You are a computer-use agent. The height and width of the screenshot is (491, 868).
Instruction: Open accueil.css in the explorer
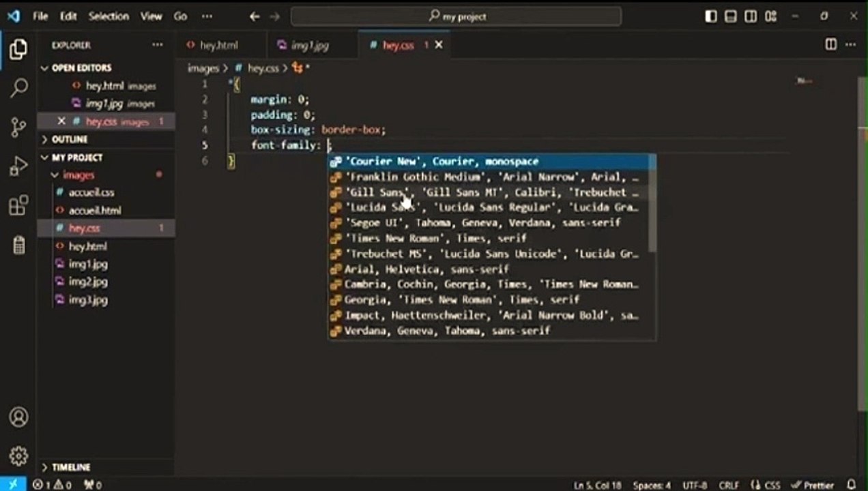(x=91, y=193)
